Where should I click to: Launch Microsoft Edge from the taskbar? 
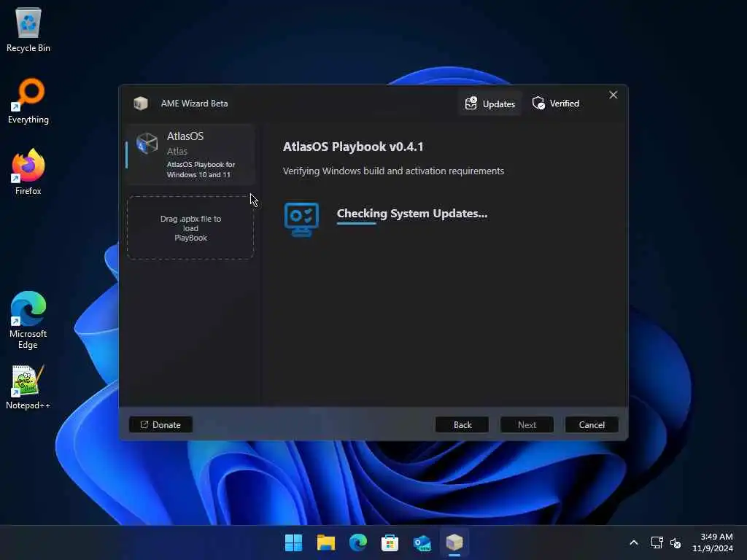[x=357, y=542]
